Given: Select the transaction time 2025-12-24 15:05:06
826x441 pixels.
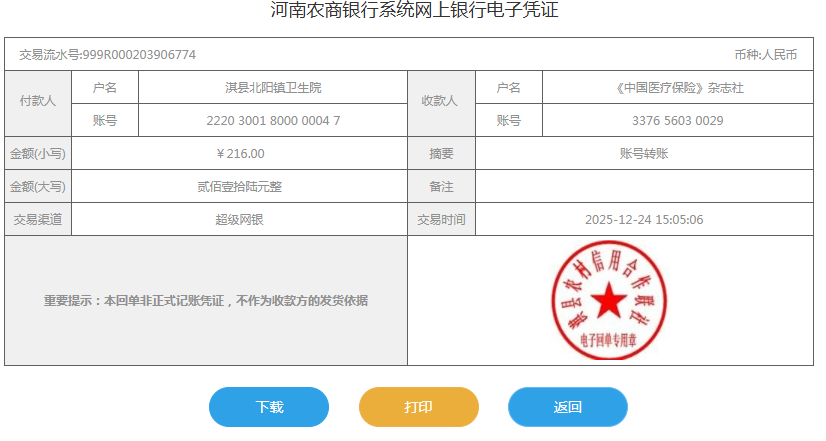Looking at the screenshot, I should click(644, 220).
